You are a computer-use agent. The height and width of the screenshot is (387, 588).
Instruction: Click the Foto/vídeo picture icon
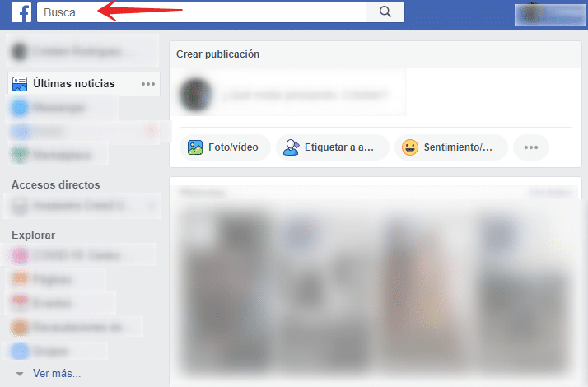pyautogui.click(x=194, y=147)
